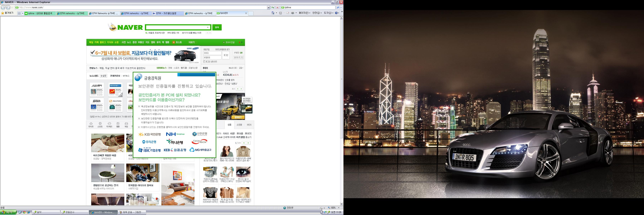Open the 알약 taskbar window button
This screenshot has width=644, height=215.
(46, 212)
